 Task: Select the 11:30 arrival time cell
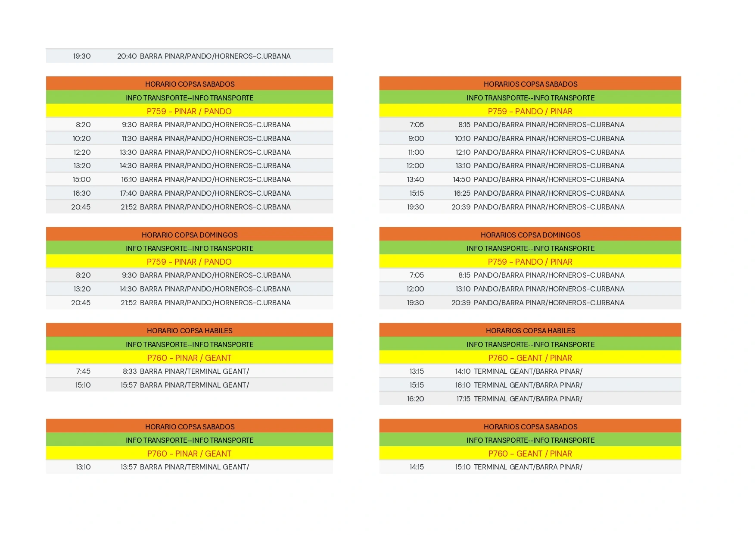(x=129, y=138)
